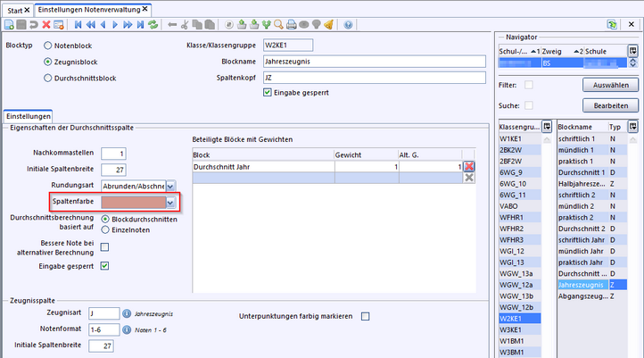Image resolution: width=644 pixels, height=358 pixels.
Task: Select the Notenblock radio button
Action: click(48, 45)
